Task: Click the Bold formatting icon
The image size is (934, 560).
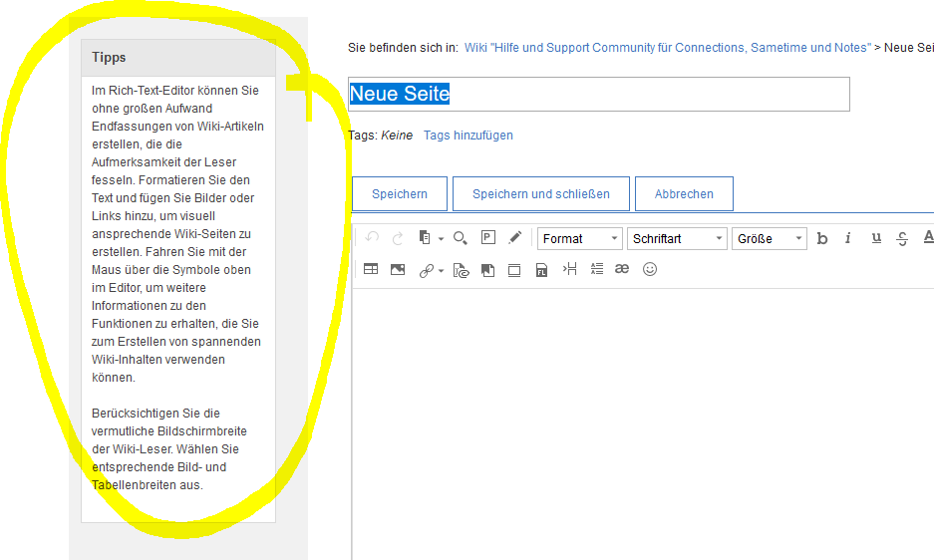Action: coord(822,238)
